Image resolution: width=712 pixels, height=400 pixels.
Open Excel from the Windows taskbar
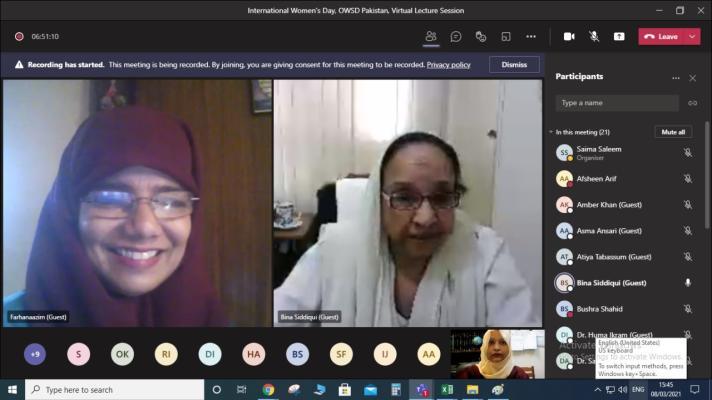click(x=447, y=389)
